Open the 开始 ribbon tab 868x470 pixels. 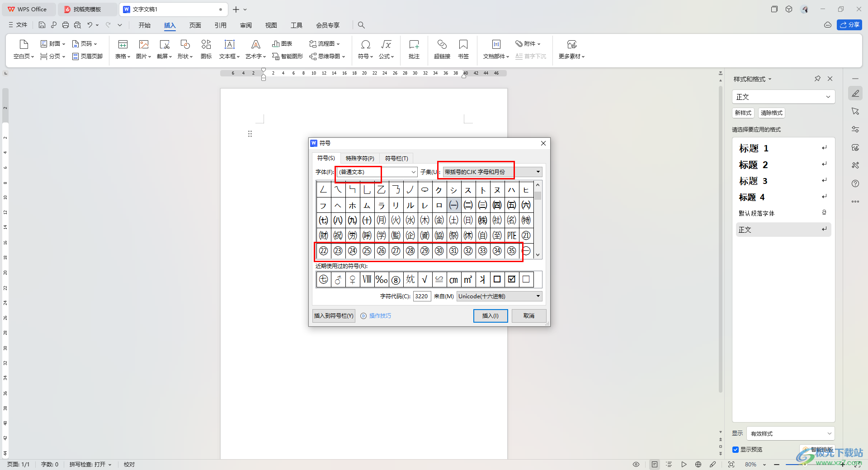tap(145, 25)
